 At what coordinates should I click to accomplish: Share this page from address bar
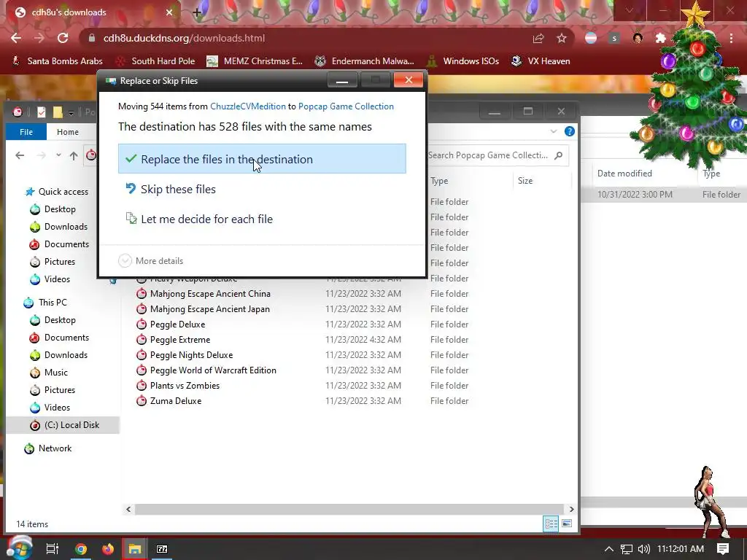pyautogui.click(x=538, y=38)
